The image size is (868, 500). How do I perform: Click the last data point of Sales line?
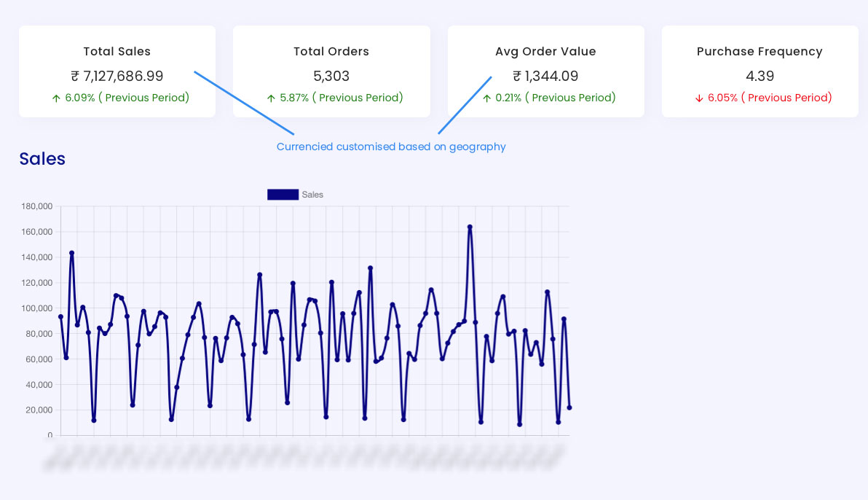click(569, 407)
